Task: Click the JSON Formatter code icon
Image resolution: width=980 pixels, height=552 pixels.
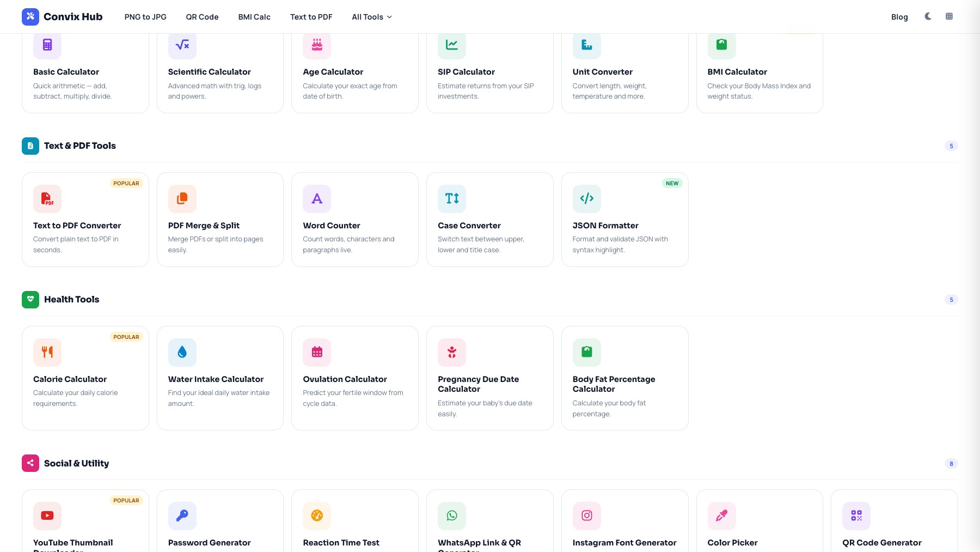Action: coord(587,199)
